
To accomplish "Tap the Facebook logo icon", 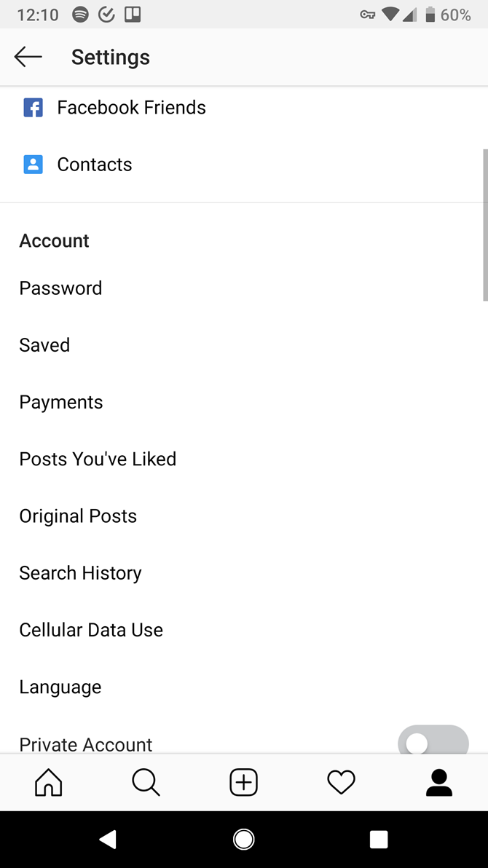I will pyautogui.click(x=33, y=108).
